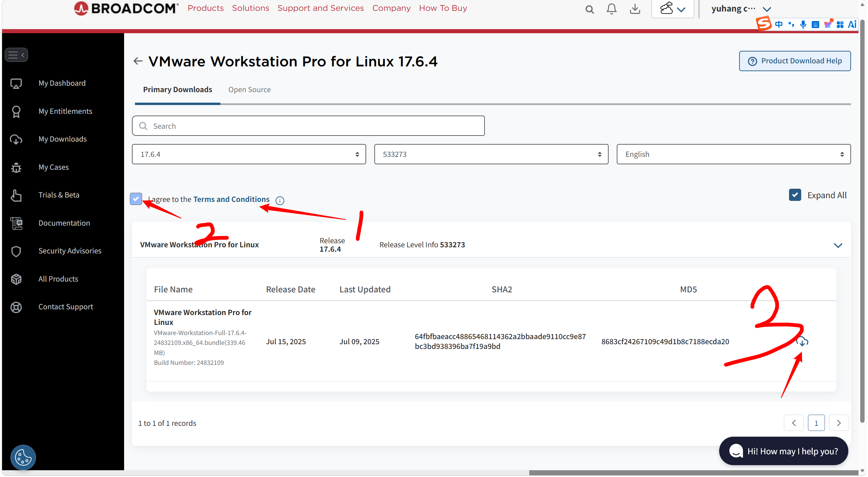Image resolution: width=868 pixels, height=477 pixels.
Task: Click the header search magnifier icon
Action: (x=590, y=9)
